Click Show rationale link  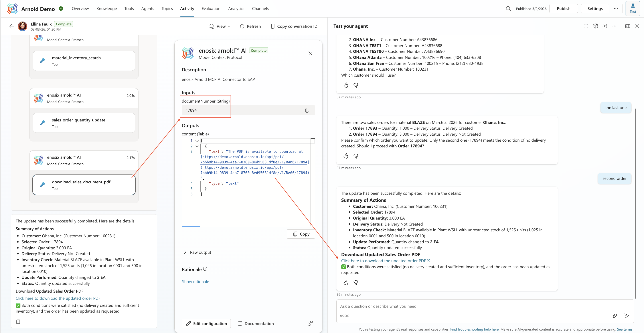click(195, 281)
